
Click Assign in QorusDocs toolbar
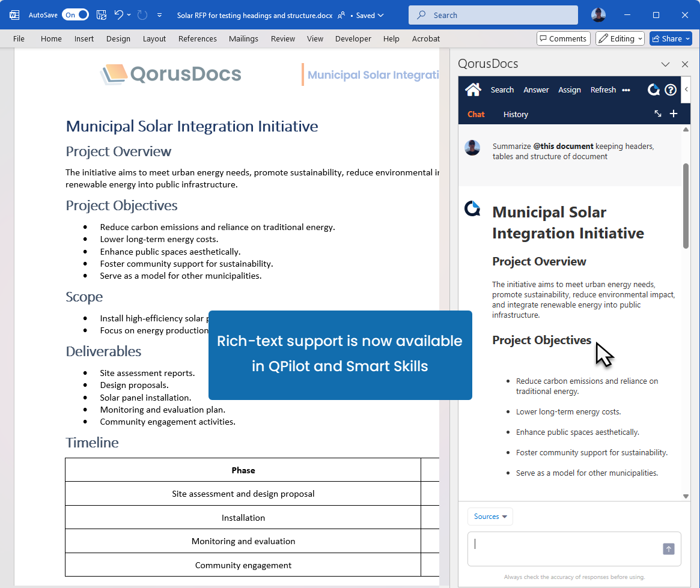point(570,89)
